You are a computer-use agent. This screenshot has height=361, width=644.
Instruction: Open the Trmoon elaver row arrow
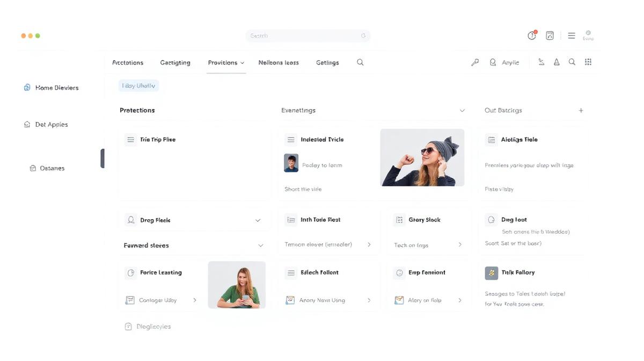point(369,244)
